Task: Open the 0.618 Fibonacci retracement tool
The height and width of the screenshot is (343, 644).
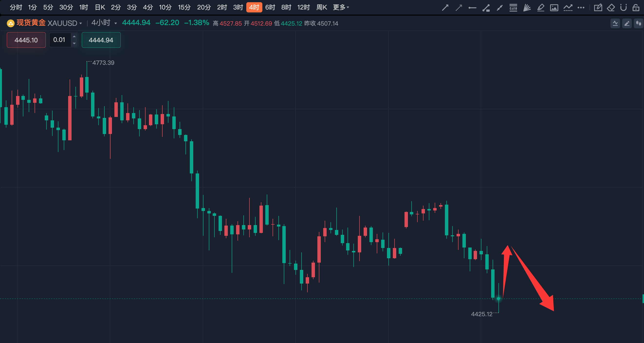Action: point(513,8)
